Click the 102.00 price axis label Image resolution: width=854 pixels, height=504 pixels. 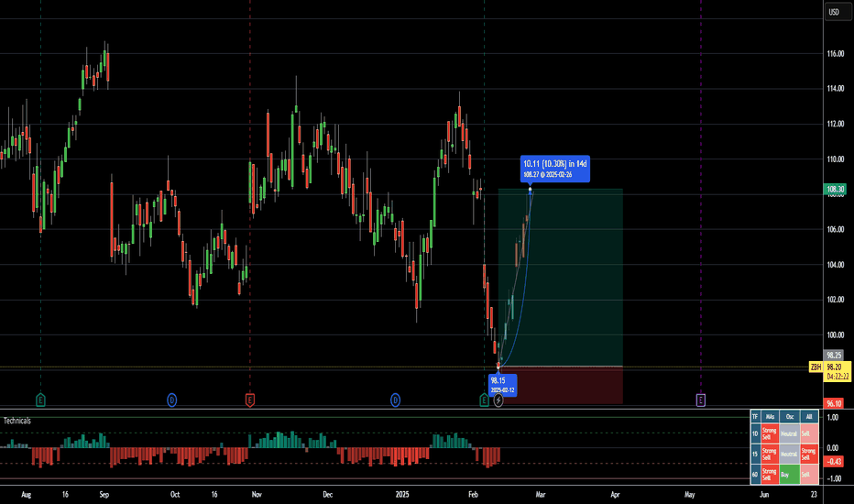835,300
